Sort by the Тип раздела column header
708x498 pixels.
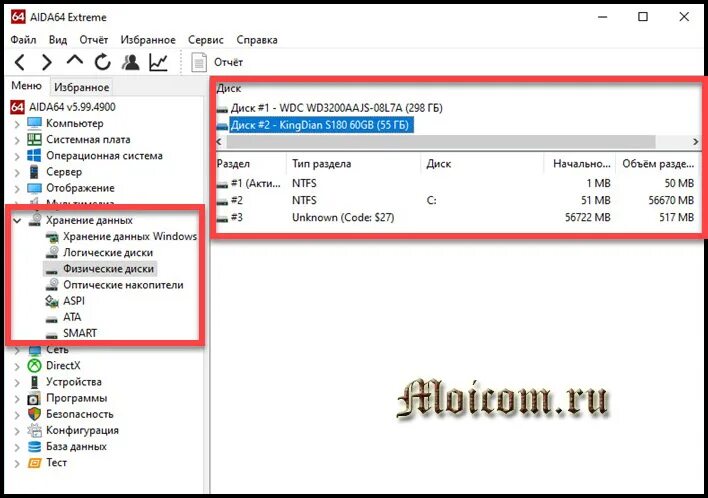click(x=353, y=163)
